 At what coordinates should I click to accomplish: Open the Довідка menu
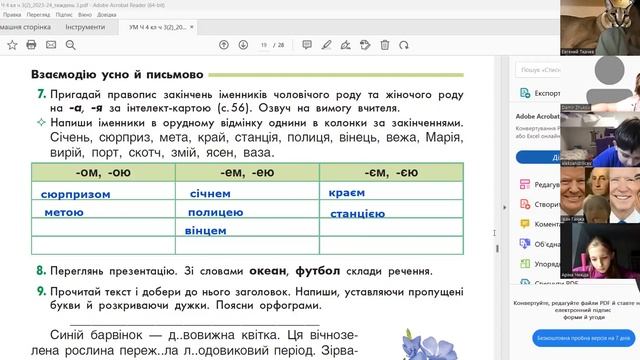(x=107, y=15)
